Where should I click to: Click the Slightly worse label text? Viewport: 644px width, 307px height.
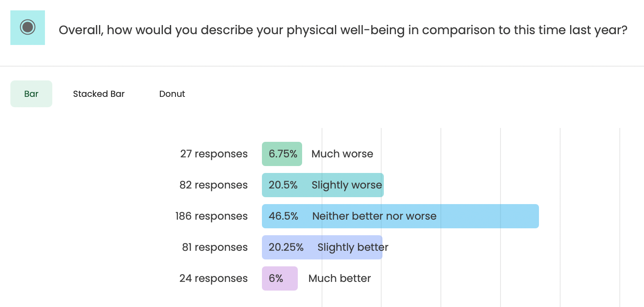pos(347,185)
